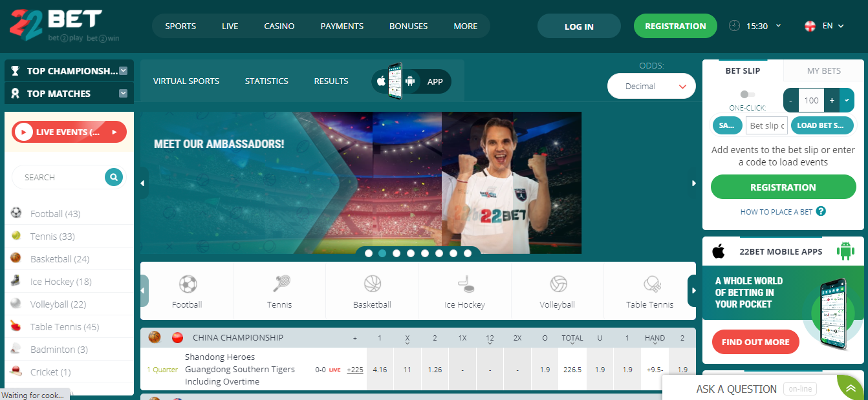The height and width of the screenshot is (400, 868).
Task: Click the Find Out More button
Action: (755, 342)
